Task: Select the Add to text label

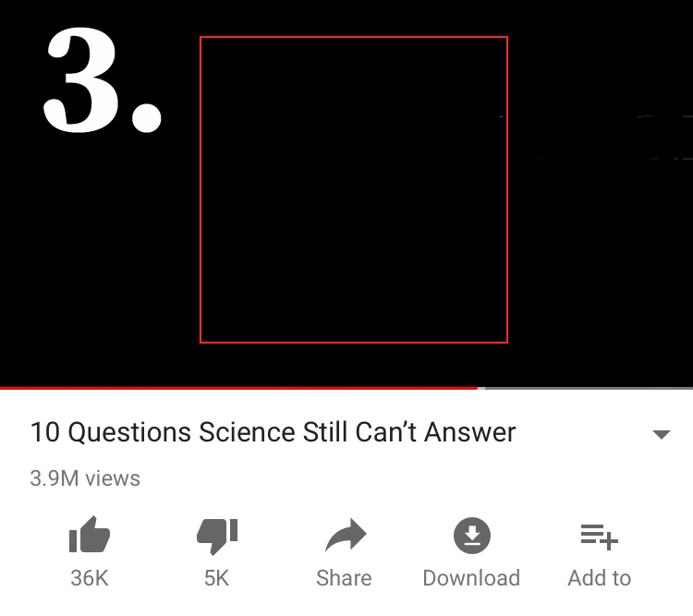Action: (x=600, y=578)
